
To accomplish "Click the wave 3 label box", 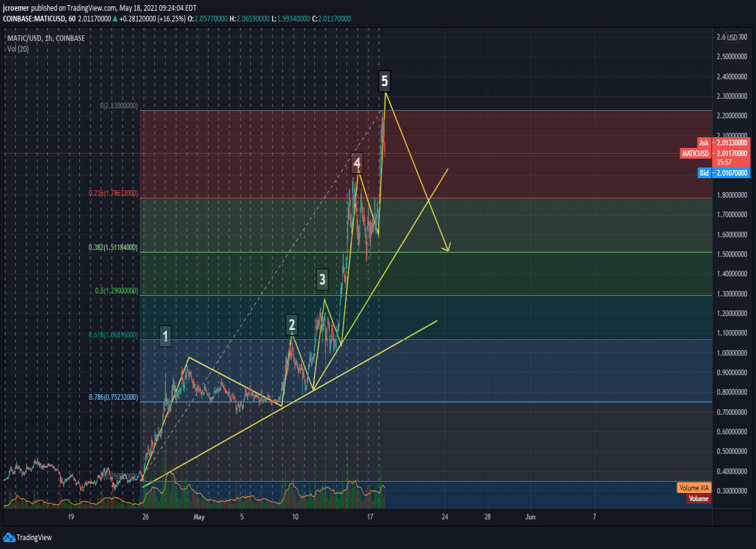I will (323, 279).
